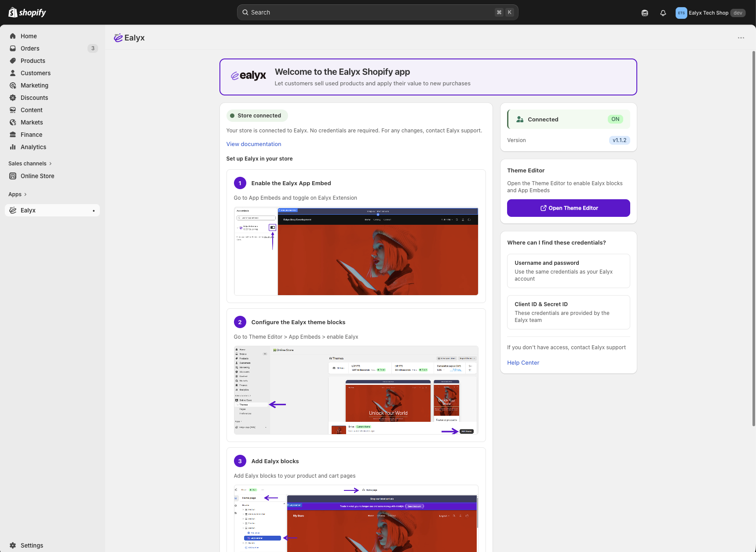Open the notifications bell
Viewport: 756px width, 552px height.
663,13
